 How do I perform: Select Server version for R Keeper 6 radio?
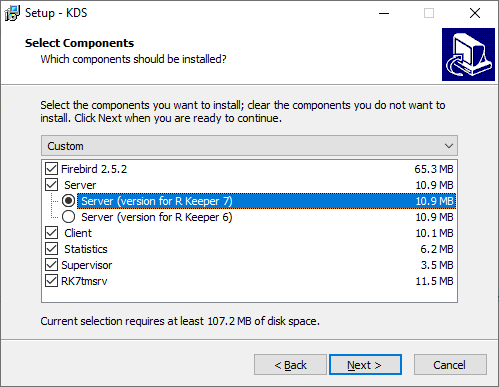(x=68, y=217)
